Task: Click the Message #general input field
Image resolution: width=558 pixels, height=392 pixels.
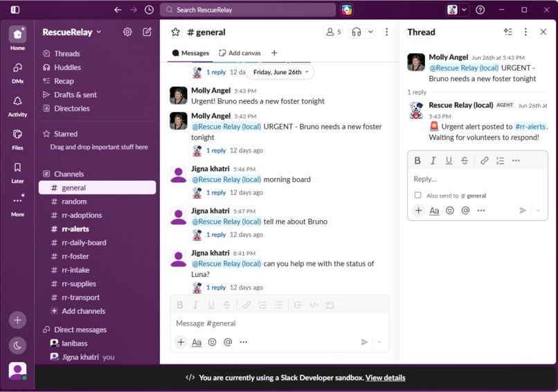Action: coord(280,323)
